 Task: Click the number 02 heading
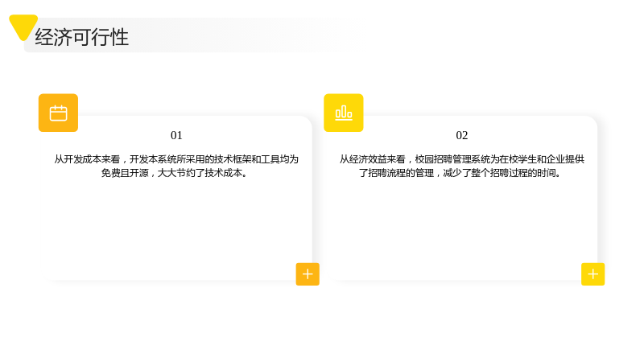(x=461, y=135)
